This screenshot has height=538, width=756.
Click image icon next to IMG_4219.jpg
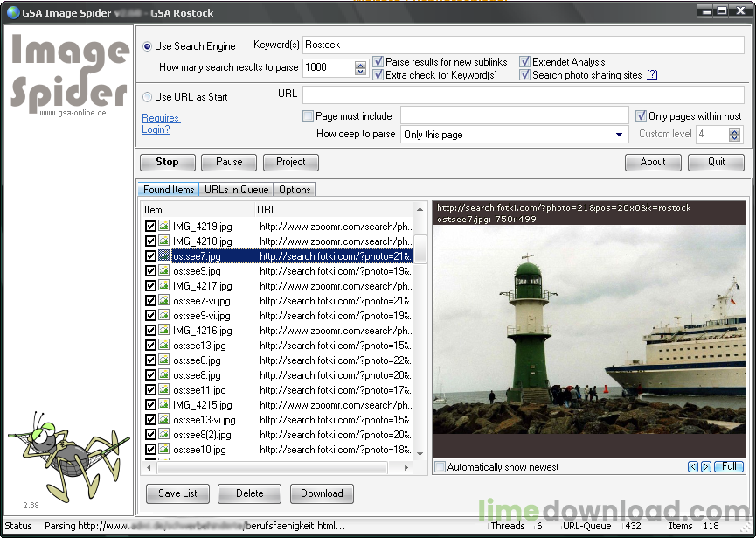pyautogui.click(x=164, y=227)
